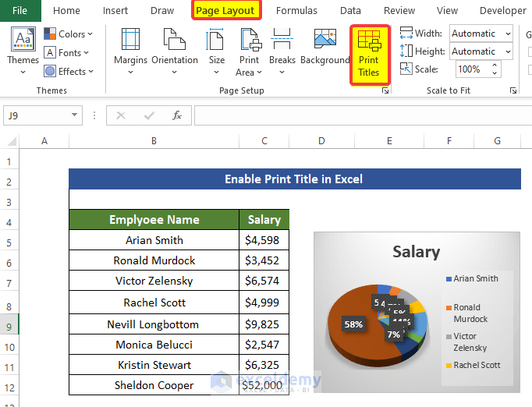532x407 pixels.
Task: Choose page Orientation
Action: (x=175, y=51)
